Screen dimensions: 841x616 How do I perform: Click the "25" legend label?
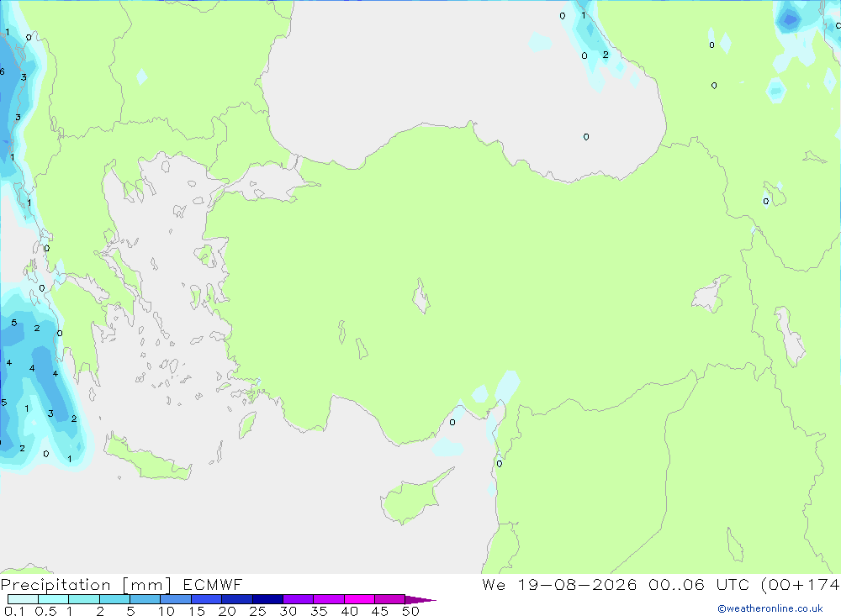pyautogui.click(x=258, y=611)
